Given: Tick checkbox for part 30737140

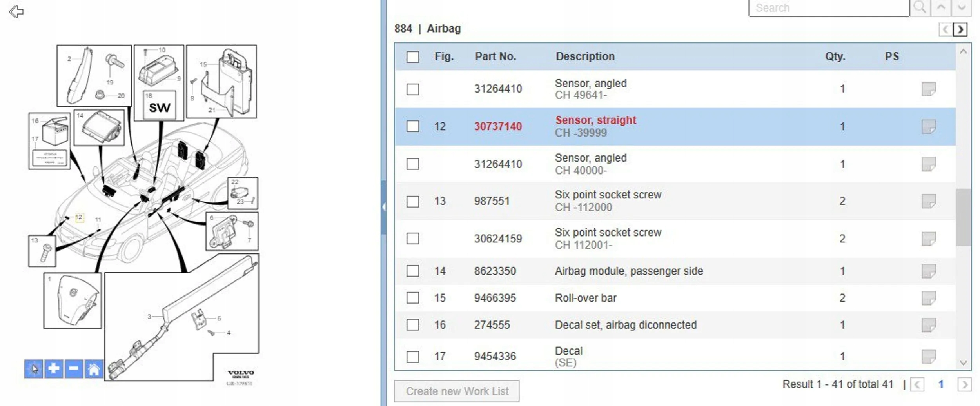Looking at the screenshot, I should 412,126.
